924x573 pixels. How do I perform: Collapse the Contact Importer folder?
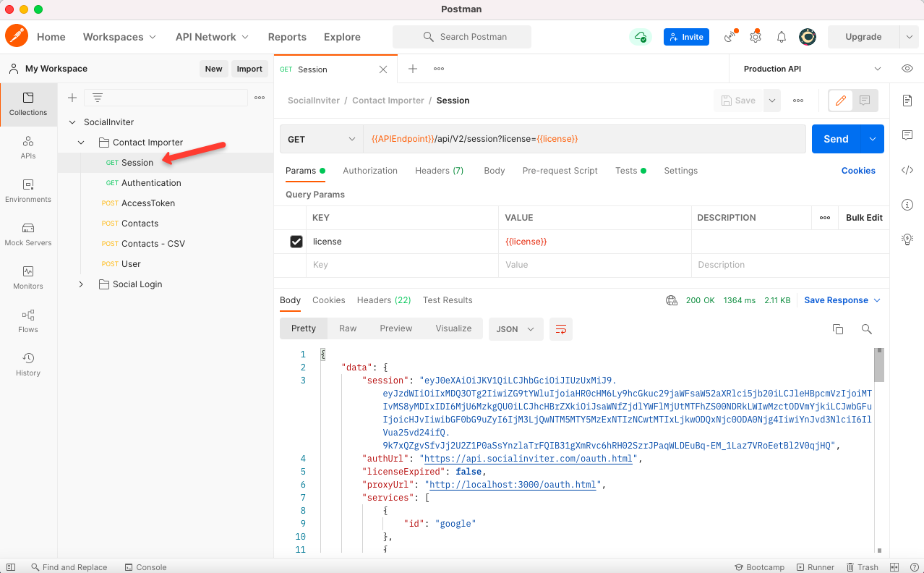(82, 143)
